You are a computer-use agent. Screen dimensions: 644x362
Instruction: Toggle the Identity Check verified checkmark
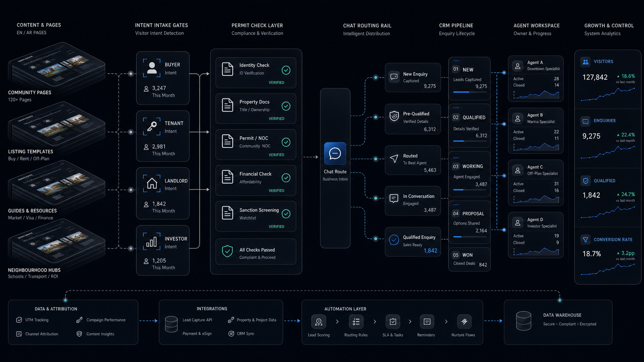pyautogui.click(x=286, y=70)
